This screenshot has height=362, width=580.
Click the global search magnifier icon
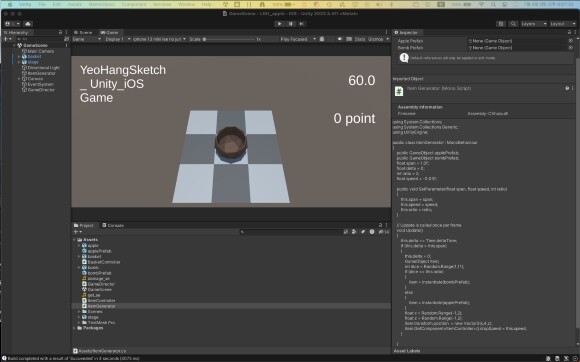pyautogui.click(x=513, y=24)
